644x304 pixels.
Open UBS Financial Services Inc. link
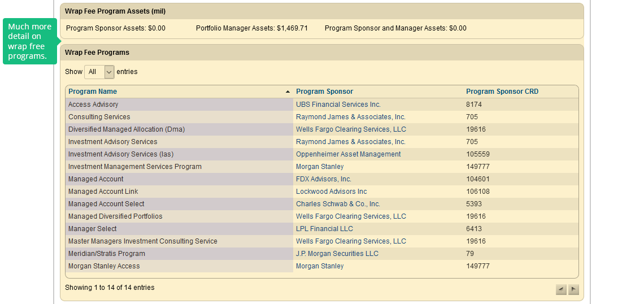pyautogui.click(x=338, y=105)
